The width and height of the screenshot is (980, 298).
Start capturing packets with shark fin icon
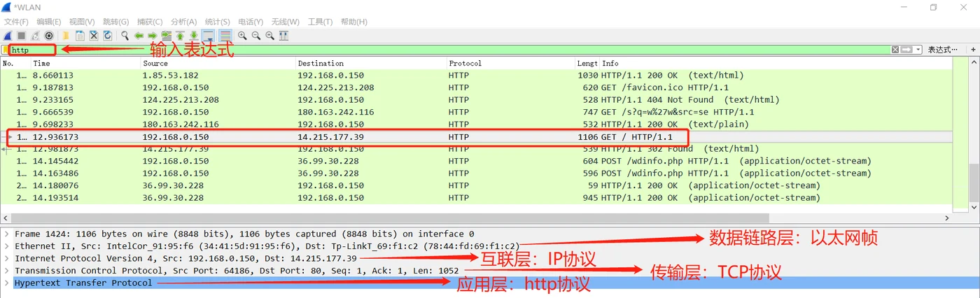point(8,36)
